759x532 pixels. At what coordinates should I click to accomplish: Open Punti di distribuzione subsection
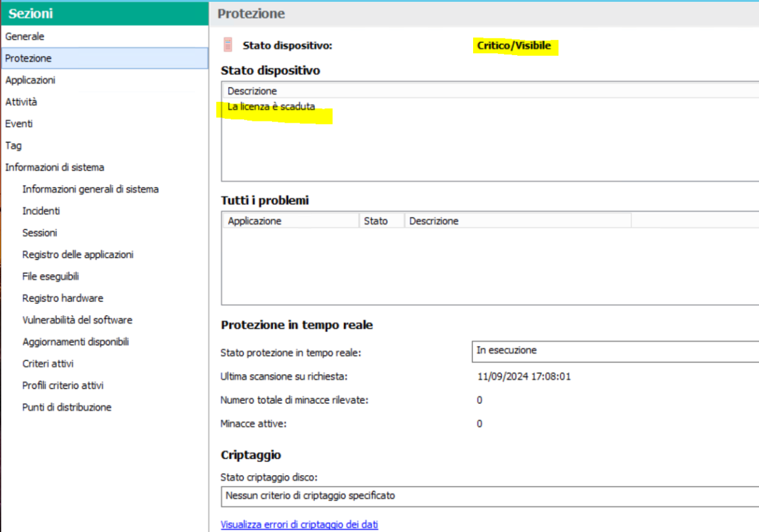click(x=67, y=407)
